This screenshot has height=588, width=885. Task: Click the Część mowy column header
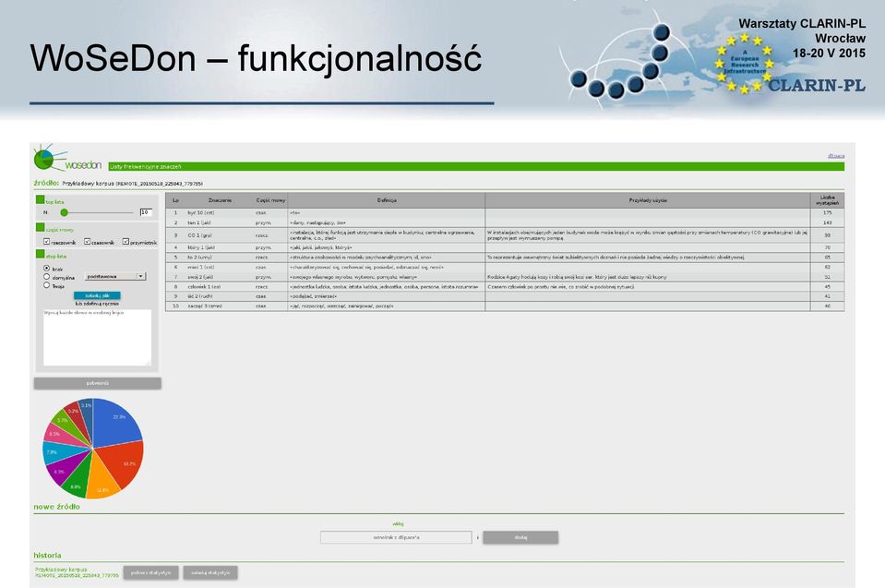click(270, 200)
